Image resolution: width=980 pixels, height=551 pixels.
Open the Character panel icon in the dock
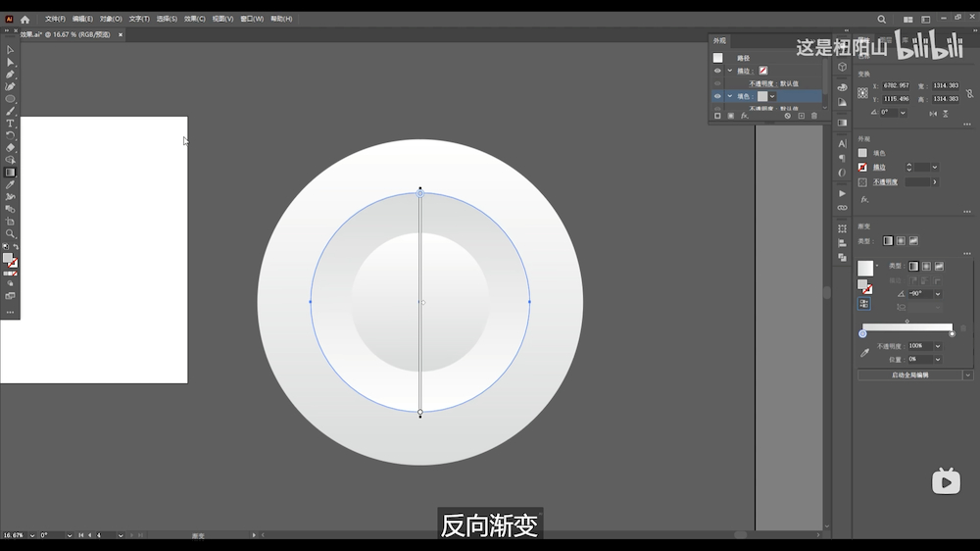pos(843,144)
